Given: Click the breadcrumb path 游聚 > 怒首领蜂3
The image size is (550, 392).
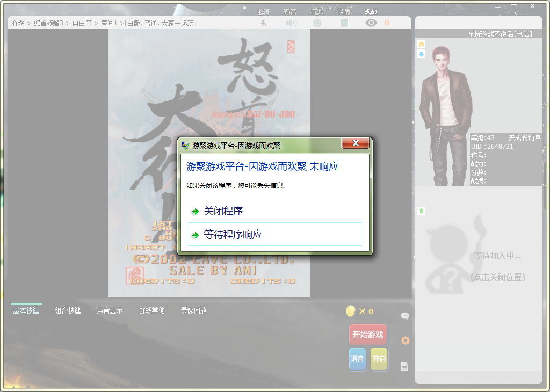Looking at the screenshot, I should (x=38, y=23).
